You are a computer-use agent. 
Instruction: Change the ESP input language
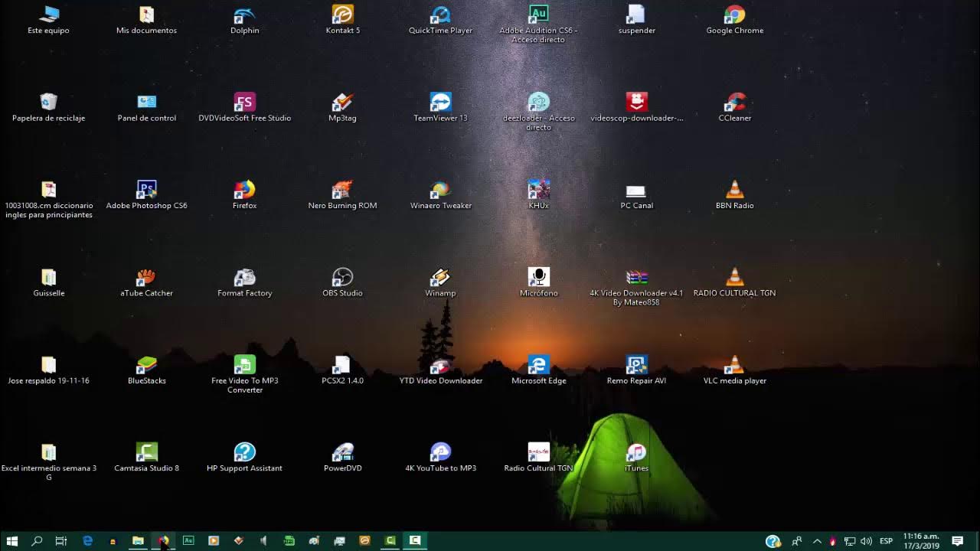(x=886, y=541)
